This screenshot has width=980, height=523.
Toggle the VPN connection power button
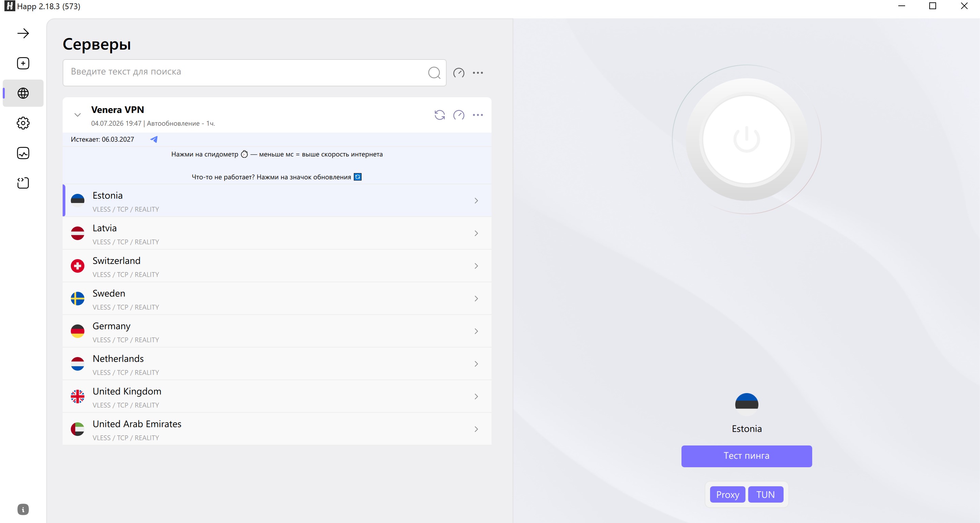click(746, 139)
